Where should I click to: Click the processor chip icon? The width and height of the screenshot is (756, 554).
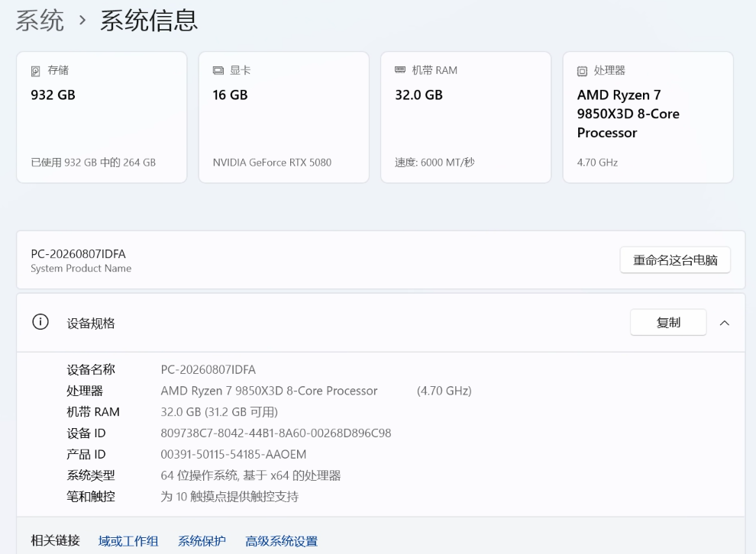click(x=582, y=71)
